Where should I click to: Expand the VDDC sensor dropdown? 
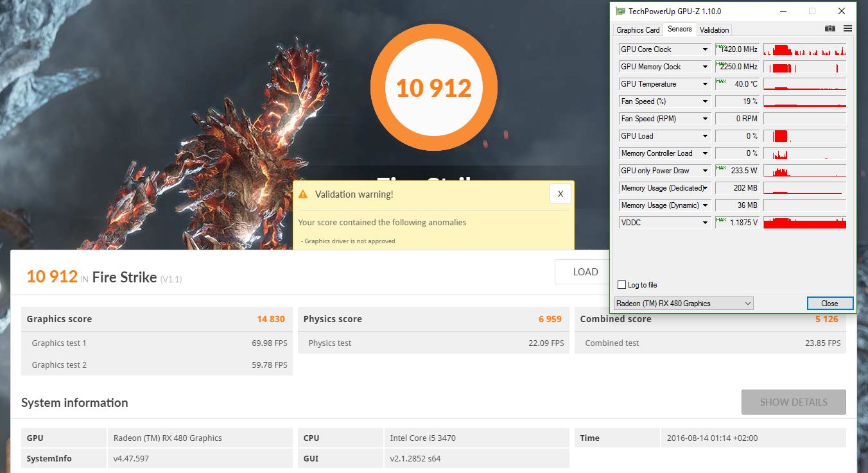705,223
